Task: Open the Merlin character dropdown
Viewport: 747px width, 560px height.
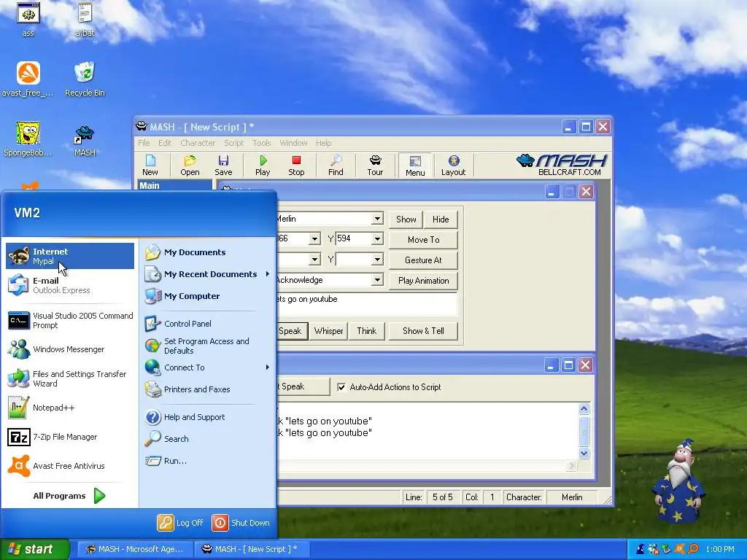Action: click(377, 219)
